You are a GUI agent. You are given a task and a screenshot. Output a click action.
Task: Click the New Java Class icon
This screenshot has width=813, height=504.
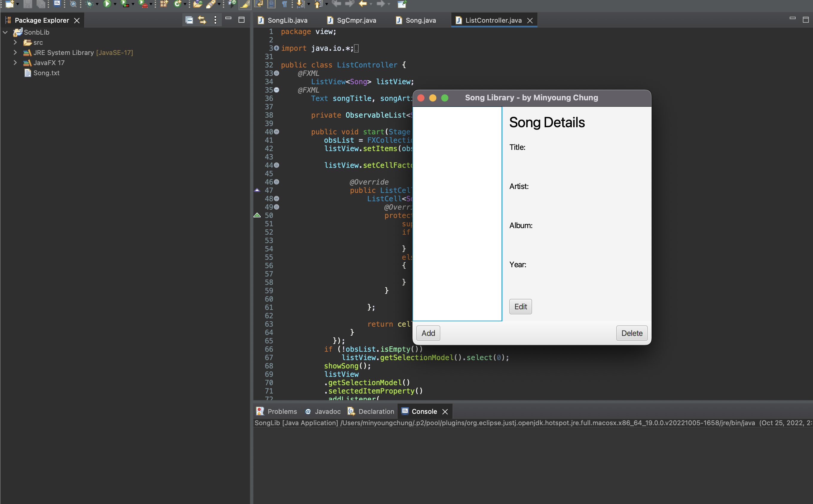[177, 4]
